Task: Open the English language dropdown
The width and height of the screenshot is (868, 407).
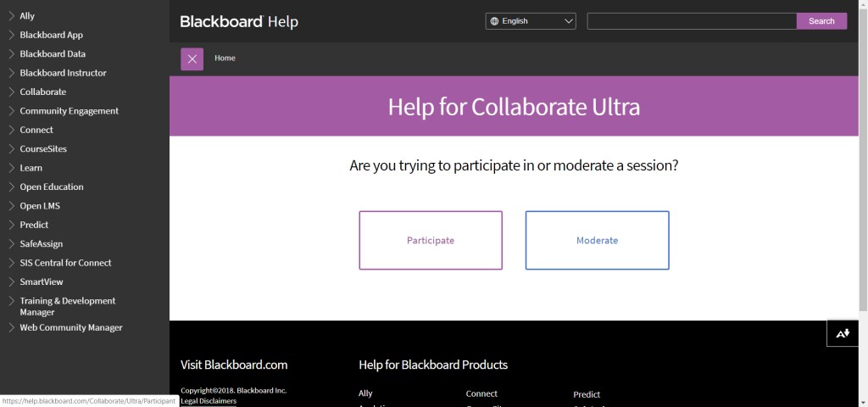Action: pos(531,21)
